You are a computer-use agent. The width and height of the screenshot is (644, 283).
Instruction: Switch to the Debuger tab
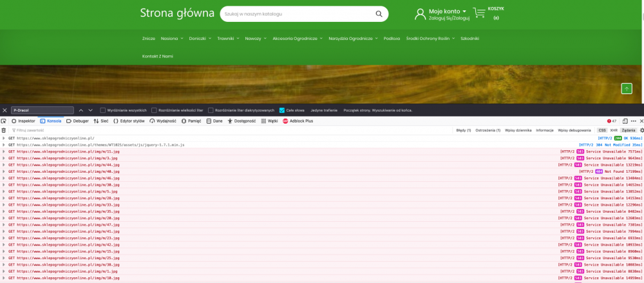click(x=77, y=121)
